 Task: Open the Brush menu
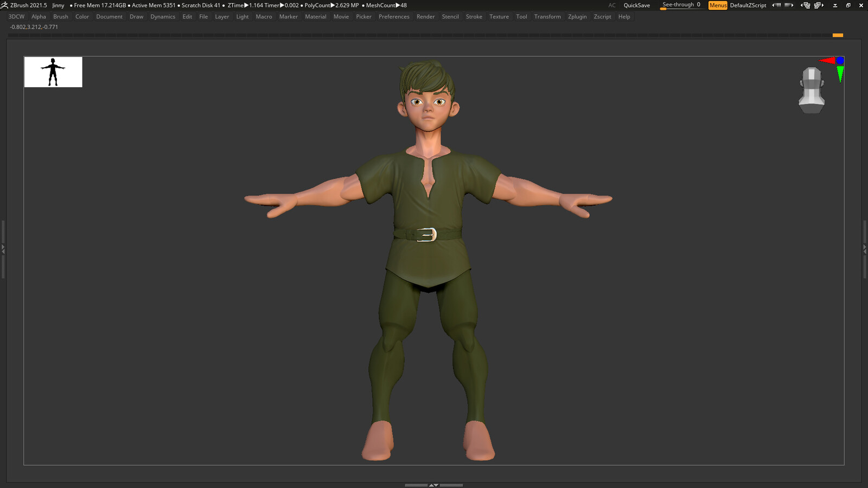[61, 17]
